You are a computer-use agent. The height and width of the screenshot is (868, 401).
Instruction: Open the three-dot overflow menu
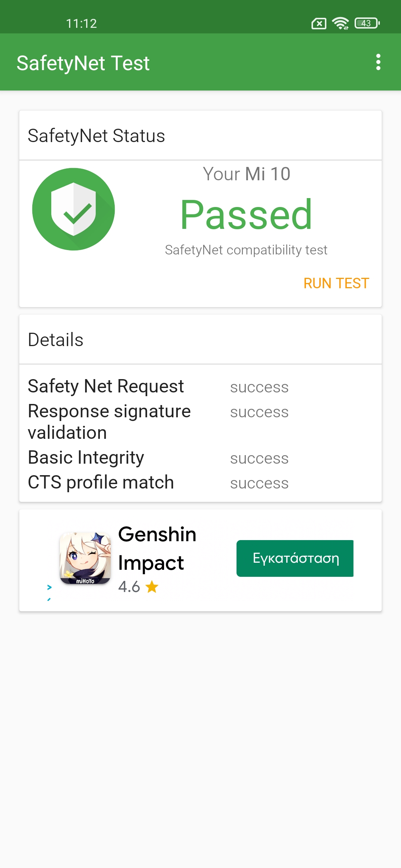pyautogui.click(x=378, y=62)
